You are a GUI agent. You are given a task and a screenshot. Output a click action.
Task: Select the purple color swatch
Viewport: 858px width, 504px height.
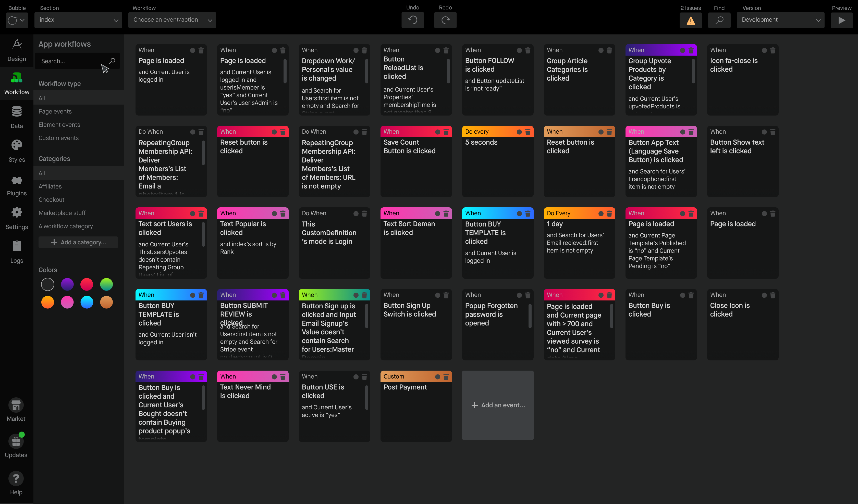pos(67,284)
